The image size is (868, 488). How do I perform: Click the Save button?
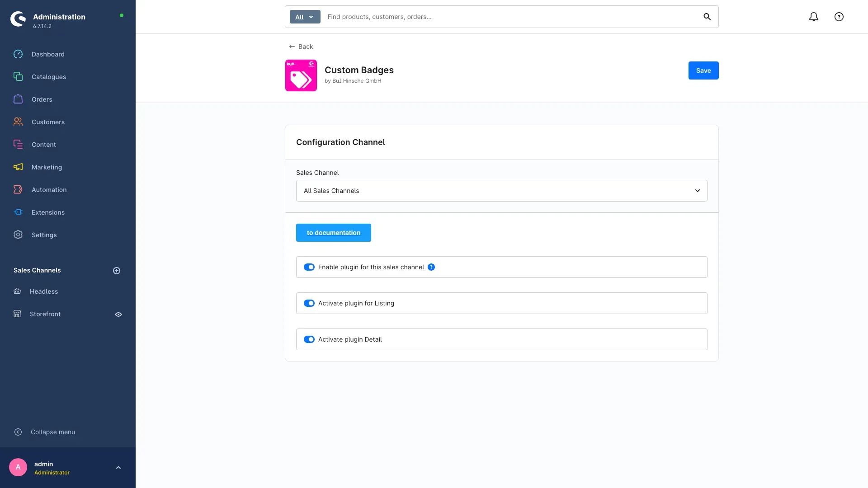(x=703, y=70)
